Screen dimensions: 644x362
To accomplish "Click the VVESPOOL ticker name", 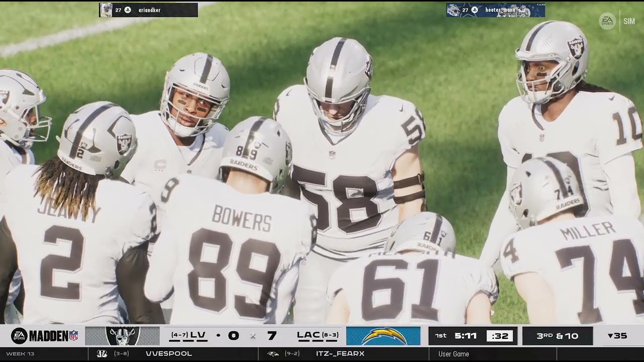I will pos(169,354).
